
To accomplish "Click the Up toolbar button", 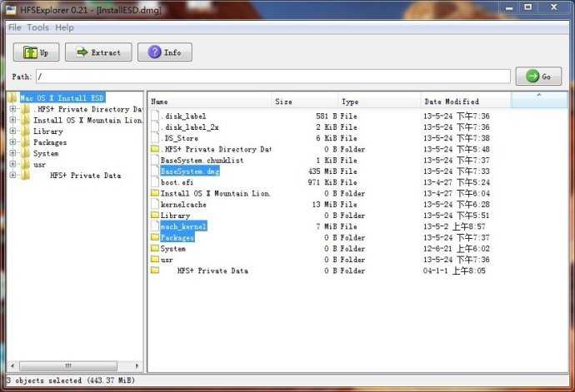I will pos(36,52).
